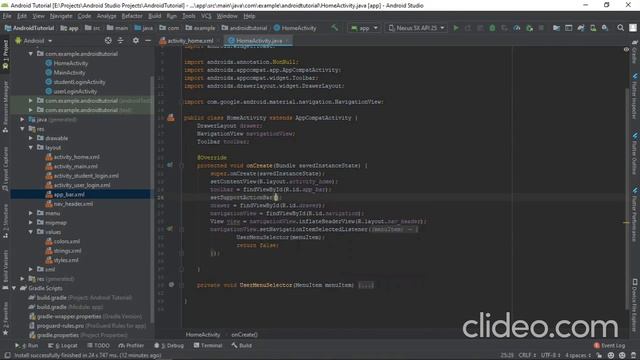Image resolution: width=640 pixels, height=360 pixels.
Task: Click the collapse all icon in Project panel
Action: (120, 40)
